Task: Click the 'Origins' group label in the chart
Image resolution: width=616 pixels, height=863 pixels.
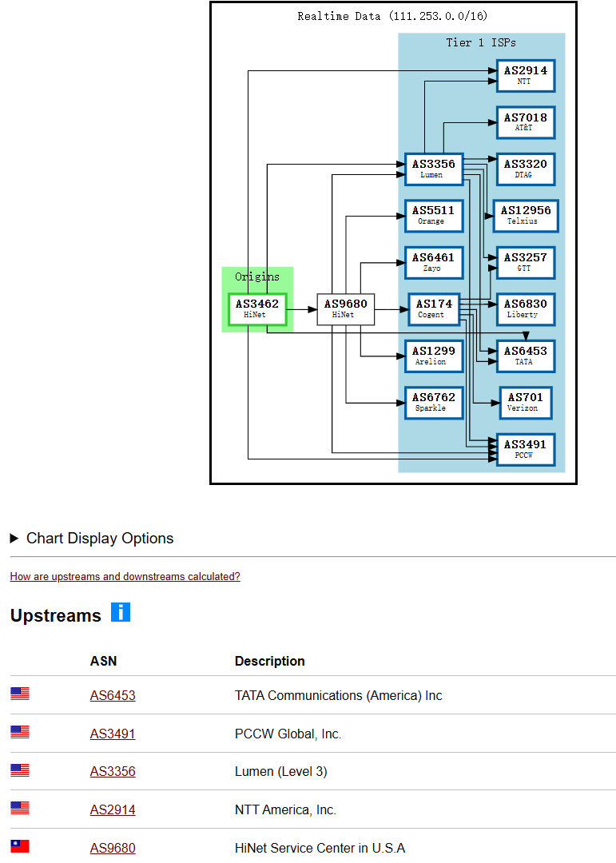Action: coord(257,276)
